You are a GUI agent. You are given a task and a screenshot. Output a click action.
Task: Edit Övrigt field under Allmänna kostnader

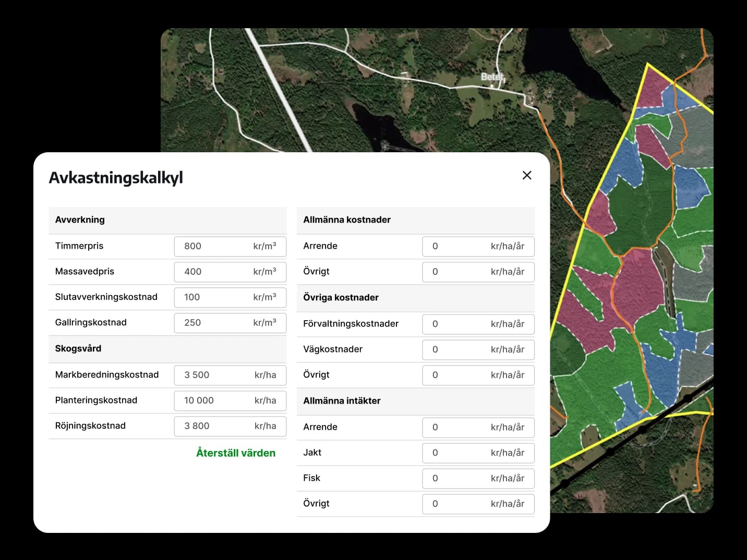[478, 272]
